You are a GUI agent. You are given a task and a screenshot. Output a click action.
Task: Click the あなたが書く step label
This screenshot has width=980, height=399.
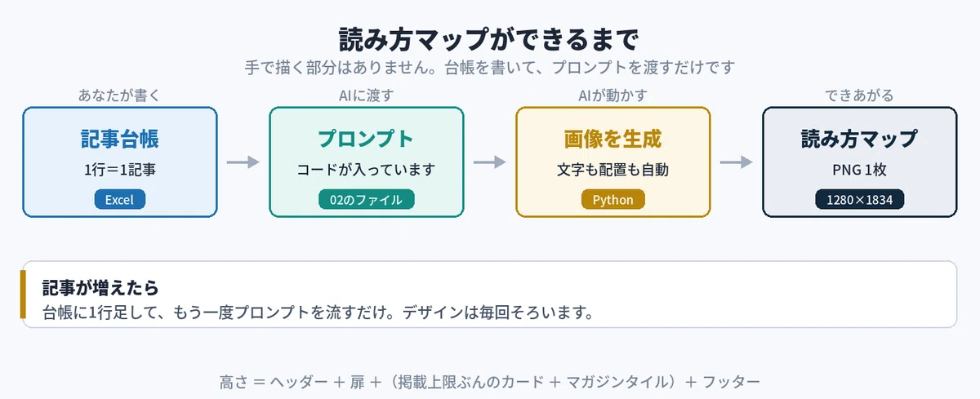point(120,95)
